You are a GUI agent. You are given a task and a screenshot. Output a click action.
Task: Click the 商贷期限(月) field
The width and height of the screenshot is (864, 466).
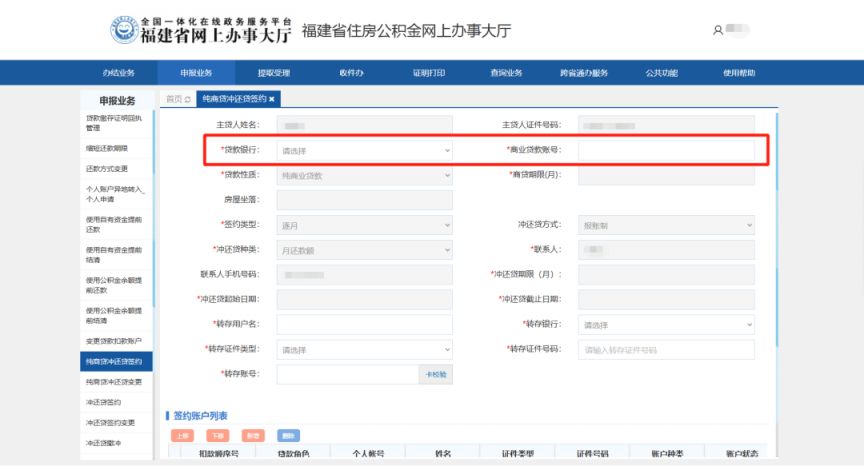pyautogui.click(x=666, y=175)
